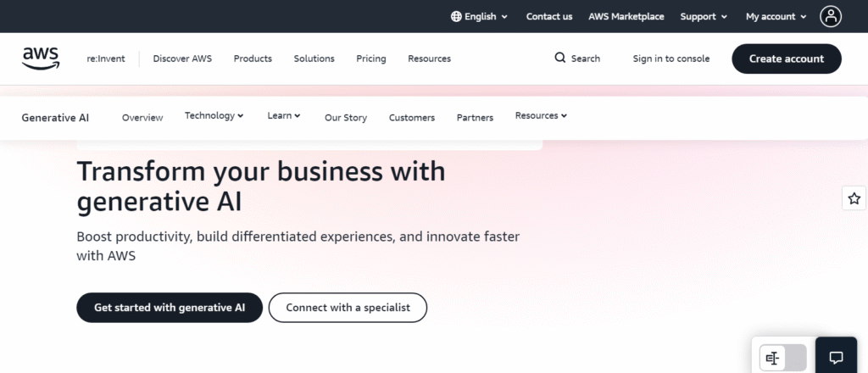
Task: Open the My account dropdown
Action: pyautogui.click(x=776, y=16)
